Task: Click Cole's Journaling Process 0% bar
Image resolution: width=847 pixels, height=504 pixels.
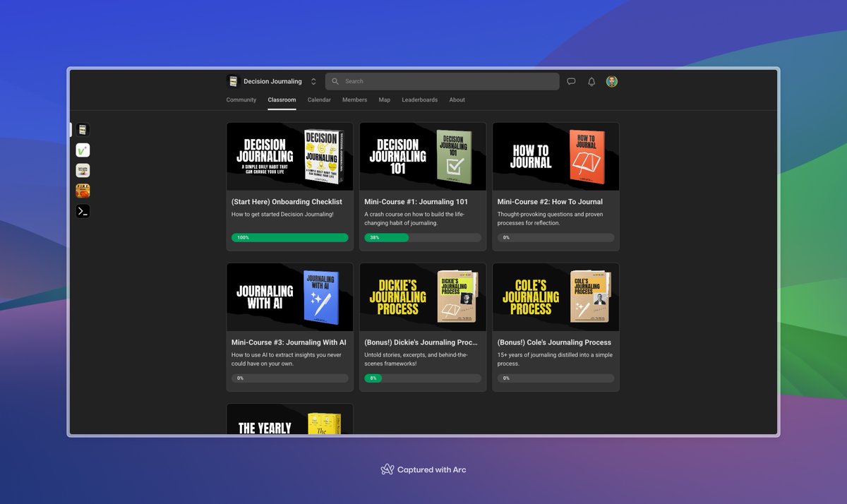Action: pos(555,378)
